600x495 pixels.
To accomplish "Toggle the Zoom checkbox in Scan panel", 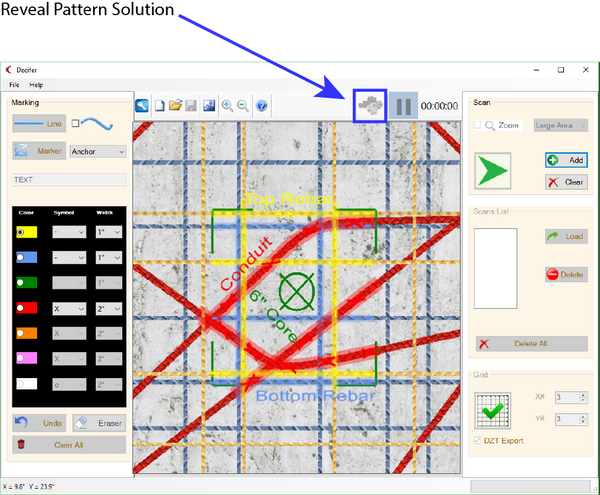I will coord(477,125).
